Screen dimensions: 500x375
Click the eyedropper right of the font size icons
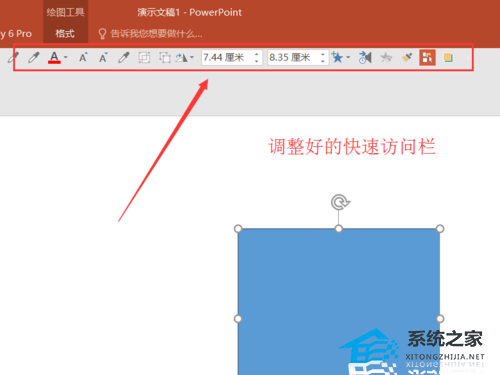coord(124,58)
